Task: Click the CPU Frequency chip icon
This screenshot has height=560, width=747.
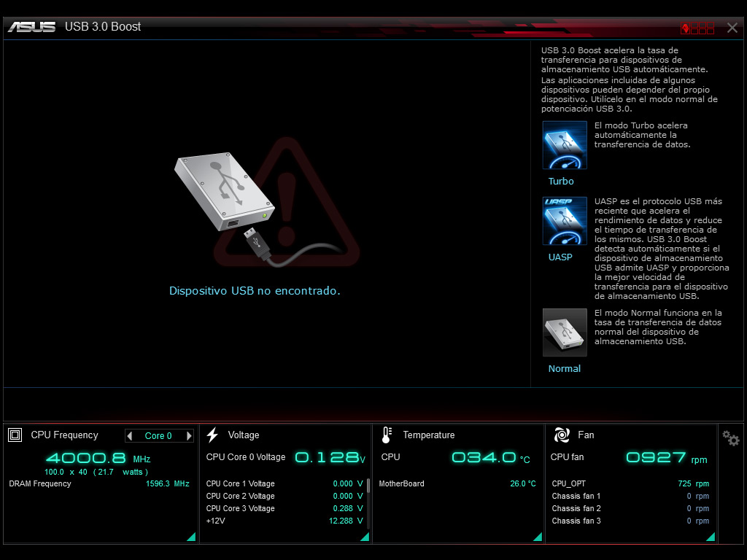Action: pos(15,435)
